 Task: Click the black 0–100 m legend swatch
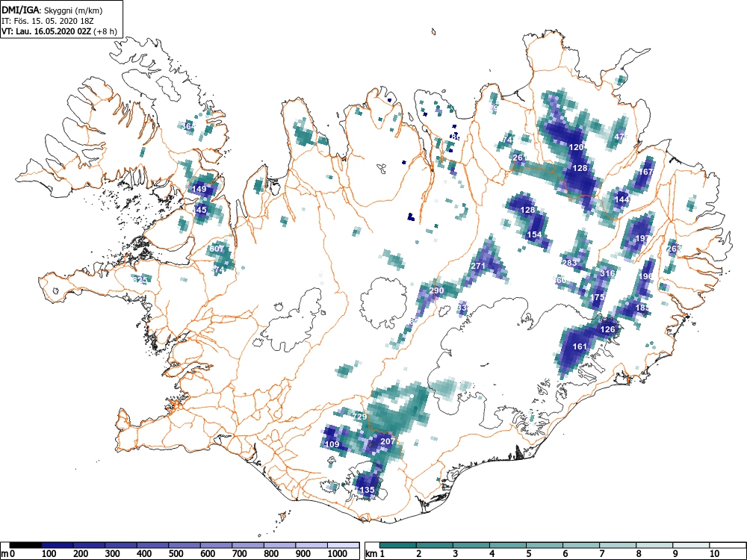25,545
